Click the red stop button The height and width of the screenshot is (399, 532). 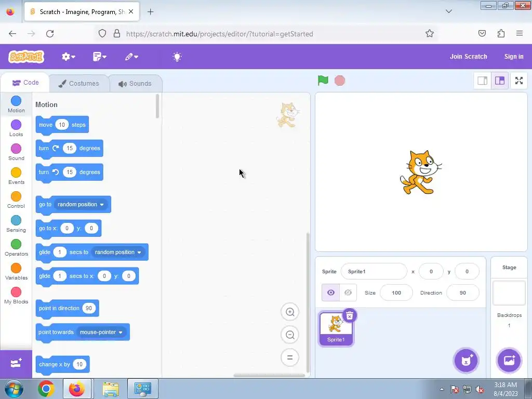click(x=340, y=81)
